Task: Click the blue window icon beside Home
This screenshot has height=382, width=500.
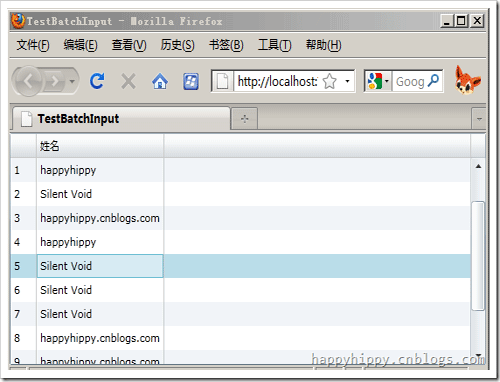Action: point(191,82)
